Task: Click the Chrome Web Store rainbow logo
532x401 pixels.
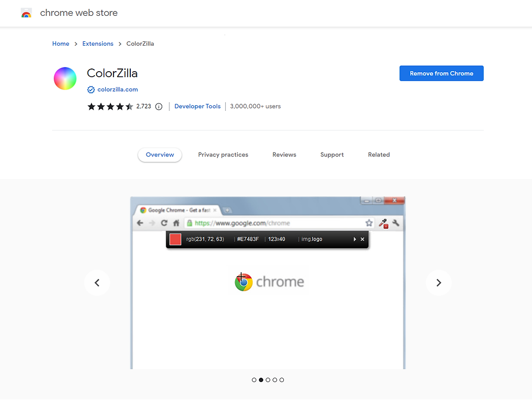Action: pos(26,13)
